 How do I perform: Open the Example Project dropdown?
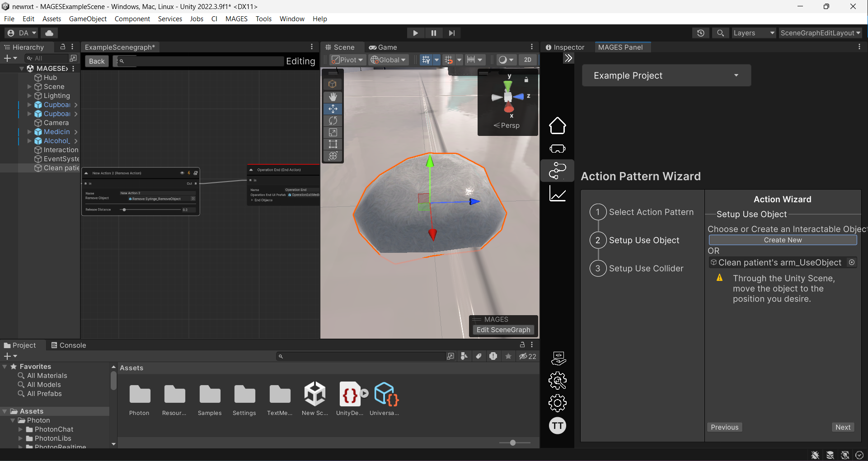click(666, 75)
